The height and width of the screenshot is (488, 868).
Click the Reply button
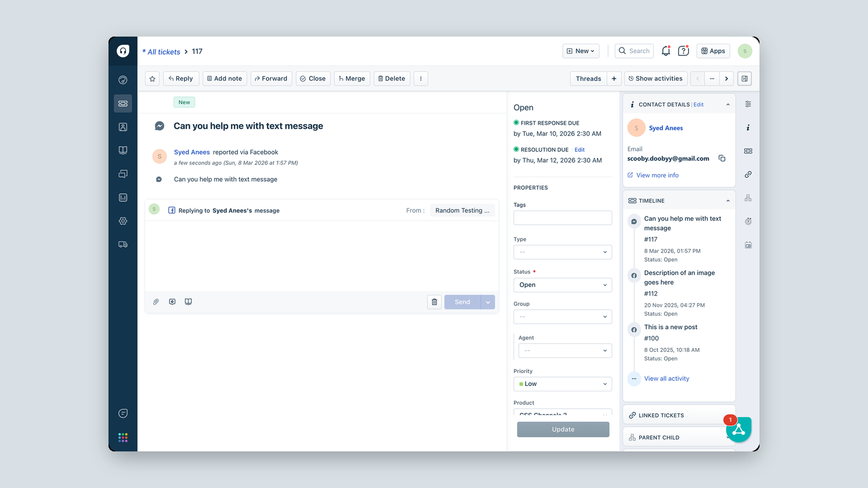point(181,78)
